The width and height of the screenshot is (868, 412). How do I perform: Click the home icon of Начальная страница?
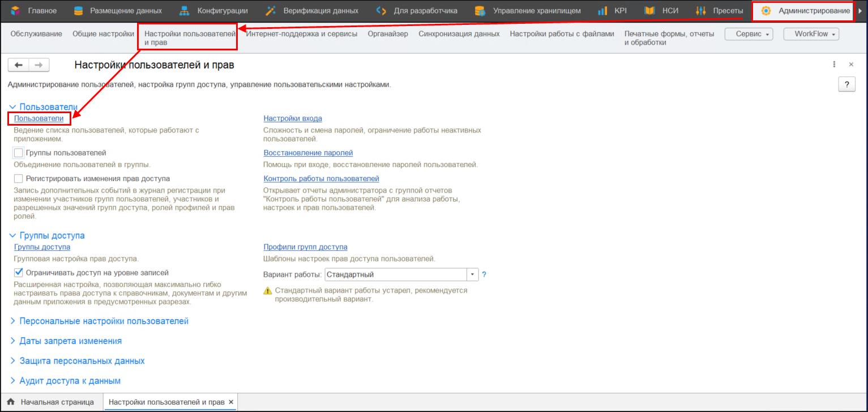coord(10,402)
